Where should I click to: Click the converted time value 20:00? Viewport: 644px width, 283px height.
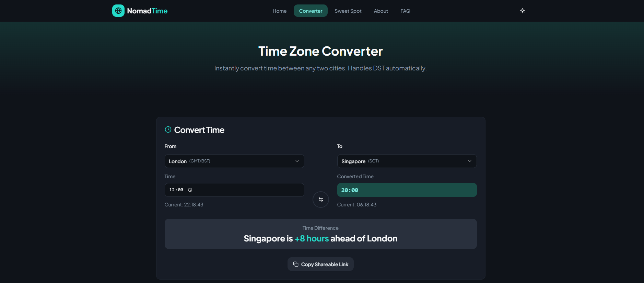tap(350, 190)
